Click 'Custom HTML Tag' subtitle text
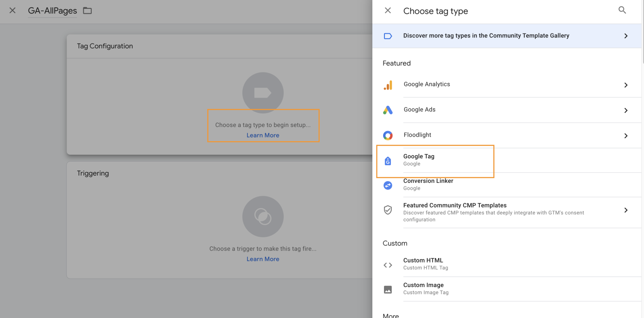Screen dimensions: 644x318 point(425,268)
